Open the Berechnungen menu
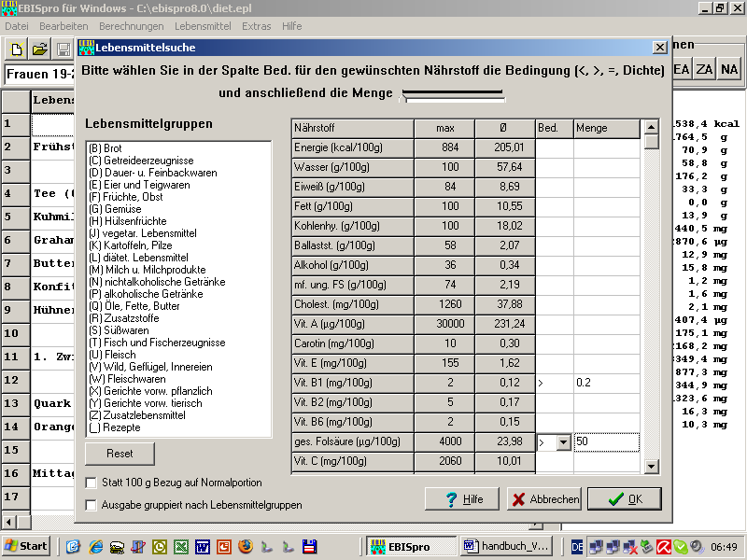 pyautogui.click(x=131, y=26)
